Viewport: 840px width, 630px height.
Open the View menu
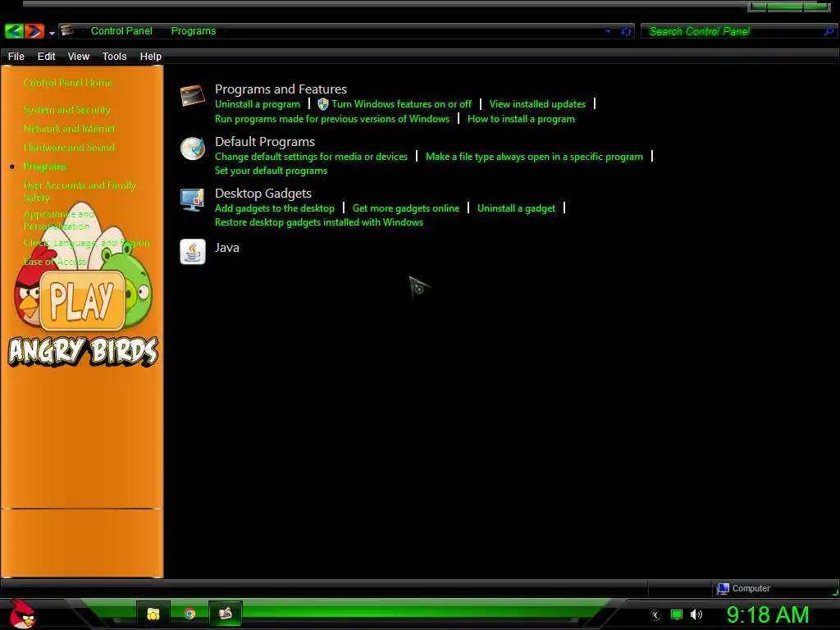(x=78, y=57)
